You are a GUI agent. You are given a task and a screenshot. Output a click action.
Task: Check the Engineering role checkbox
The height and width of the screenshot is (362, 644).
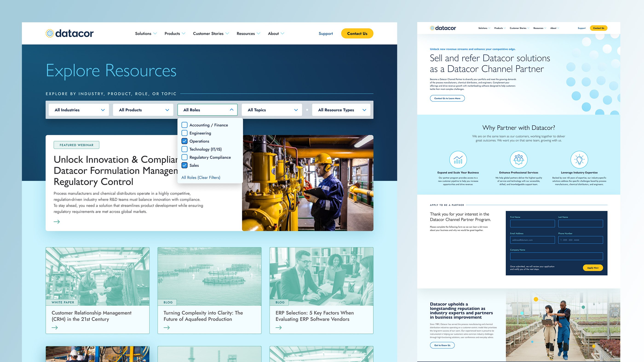184,133
